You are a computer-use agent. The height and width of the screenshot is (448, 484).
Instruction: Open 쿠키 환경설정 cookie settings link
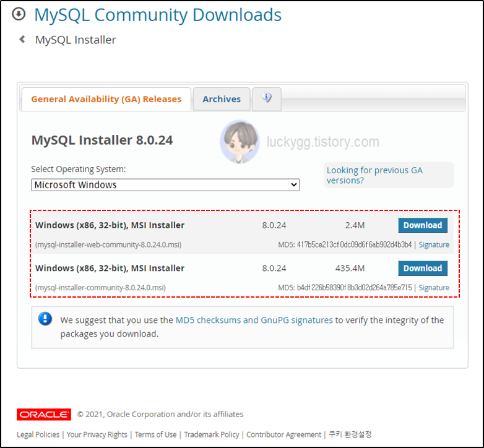tap(350, 434)
